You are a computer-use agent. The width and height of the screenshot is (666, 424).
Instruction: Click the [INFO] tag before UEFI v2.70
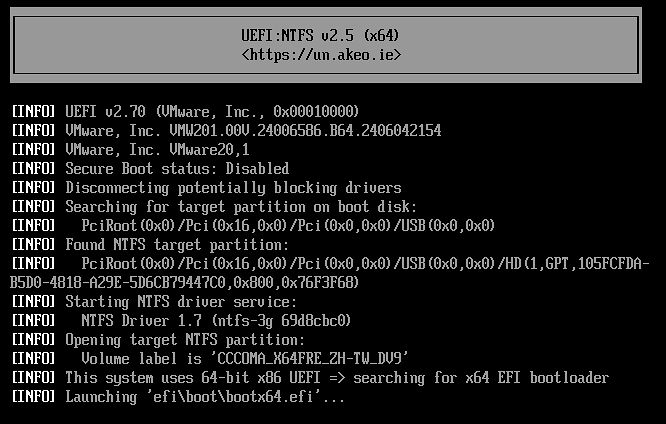coord(33,111)
